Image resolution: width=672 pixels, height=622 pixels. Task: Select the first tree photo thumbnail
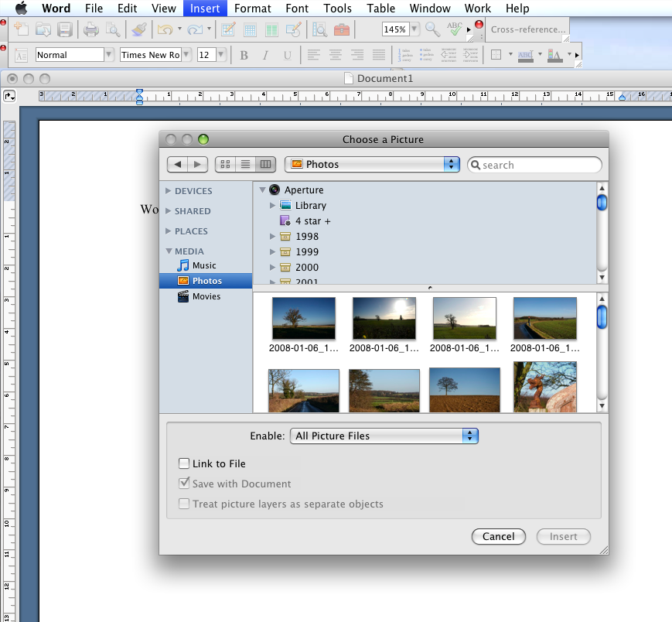click(303, 319)
